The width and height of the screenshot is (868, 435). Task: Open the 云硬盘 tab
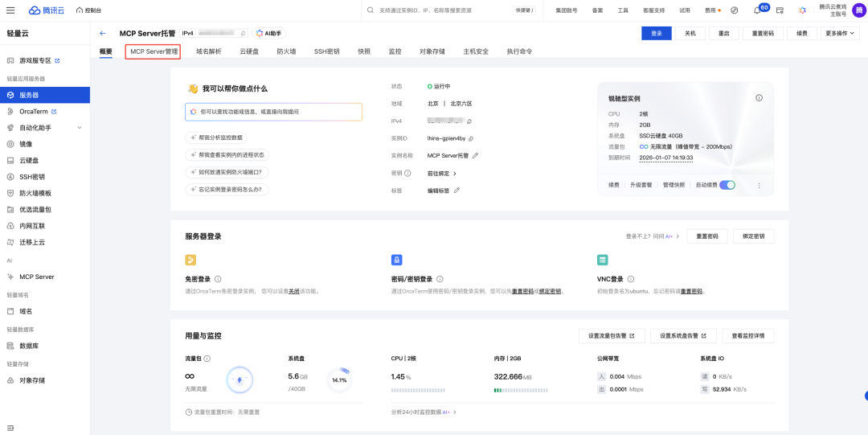[249, 51]
